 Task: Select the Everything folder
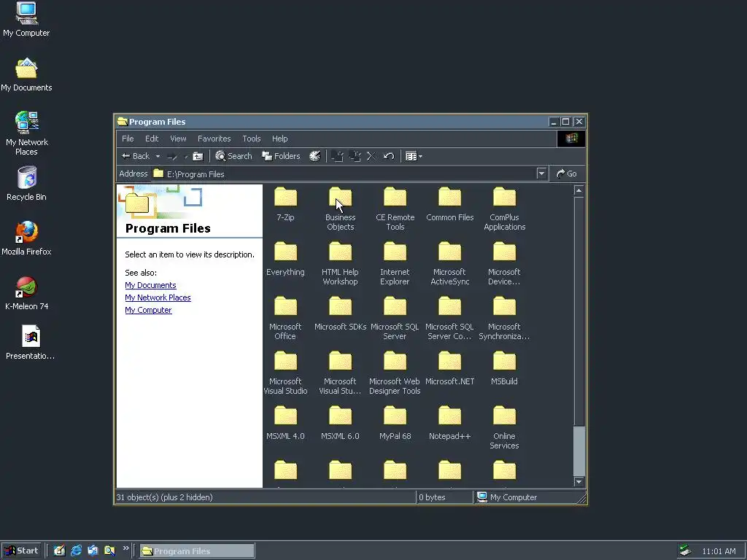tap(285, 259)
